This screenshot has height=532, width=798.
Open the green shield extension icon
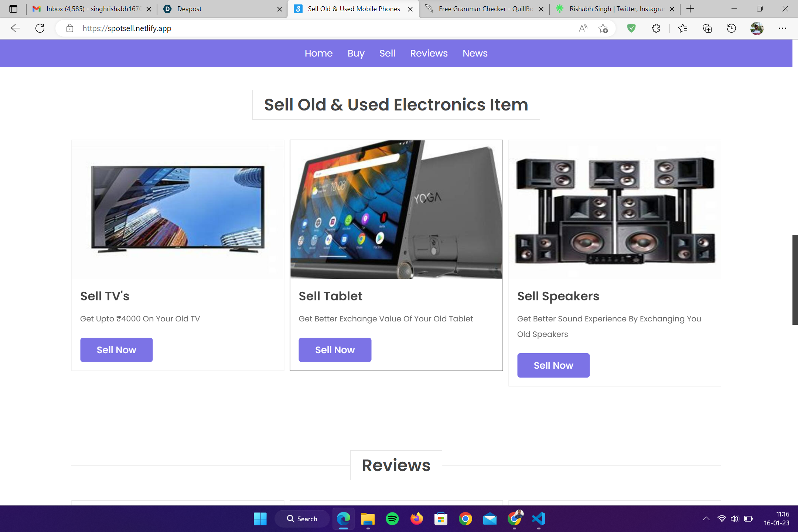(631, 28)
